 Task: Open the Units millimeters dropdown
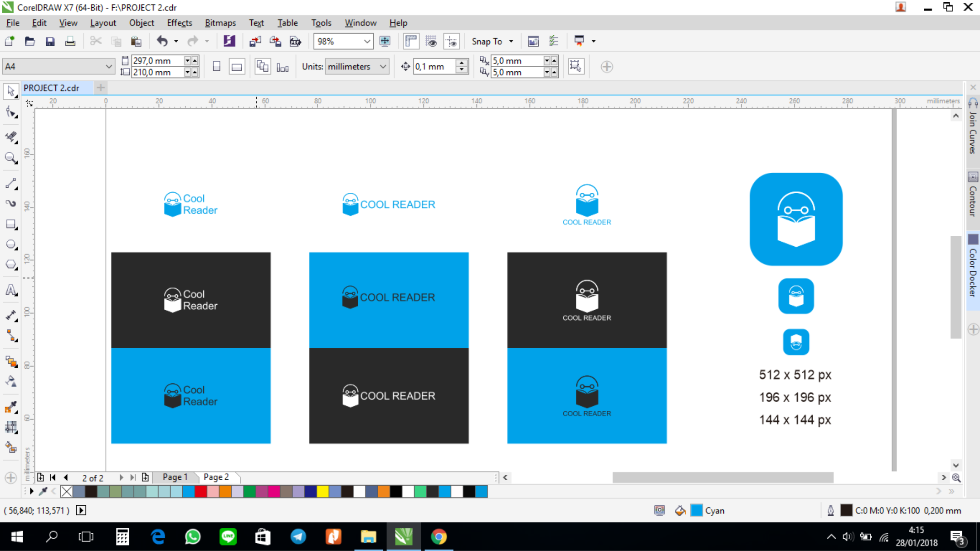point(383,67)
